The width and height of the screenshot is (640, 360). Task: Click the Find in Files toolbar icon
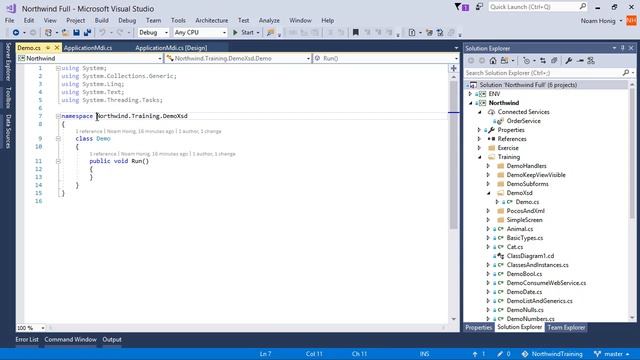(x=270, y=33)
